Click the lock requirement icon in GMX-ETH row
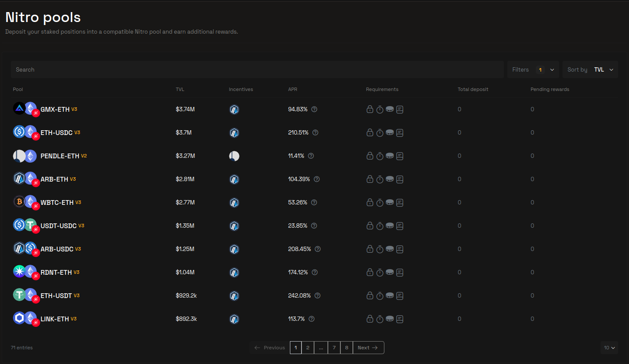This screenshot has width=629, height=364. [x=370, y=109]
